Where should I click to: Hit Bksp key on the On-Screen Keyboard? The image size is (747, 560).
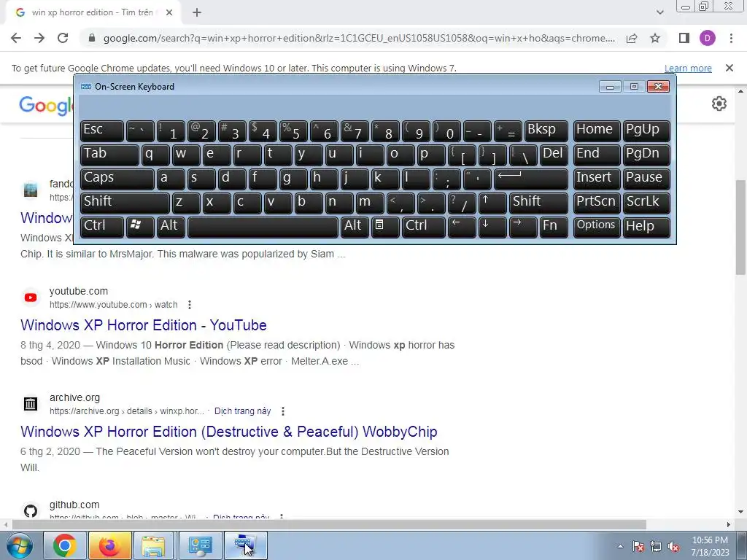pyautogui.click(x=546, y=131)
